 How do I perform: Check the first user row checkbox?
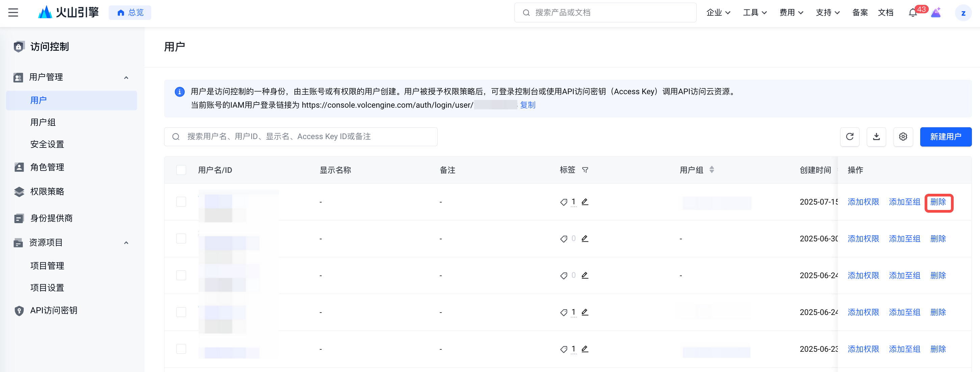[x=181, y=202]
